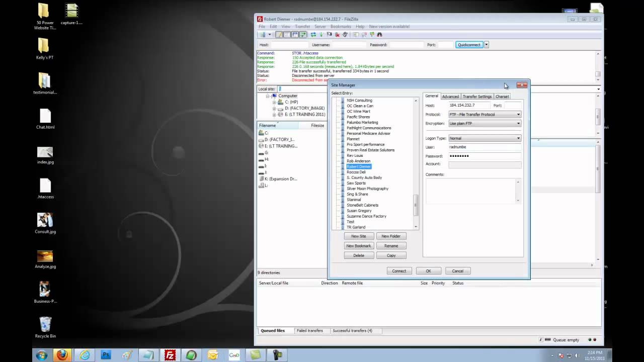Image resolution: width=644 pixels, height=362 pixels.
Task: Open the Server menu
Action: (320, 27)
